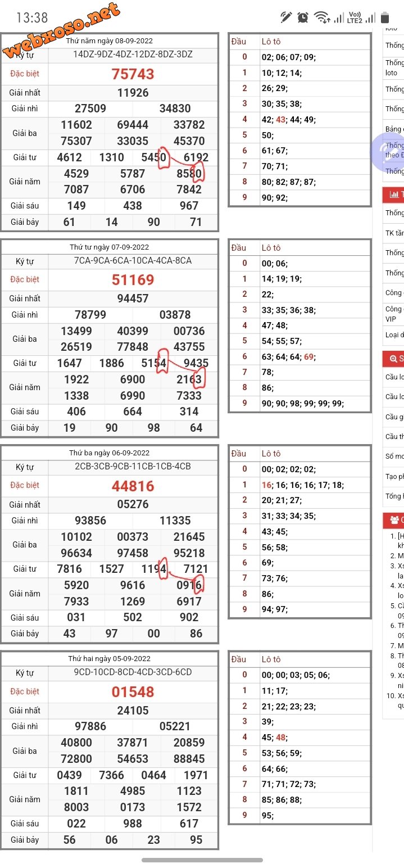This screenshot has width=404, height=868.
Task: Tap header 'Thứ ba ngày 06-09-2022'
Action: pyautogui.click(x=110, y=453)
